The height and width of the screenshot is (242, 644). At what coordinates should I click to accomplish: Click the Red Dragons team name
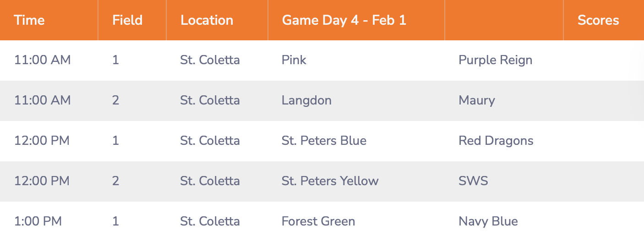[496, 141]
